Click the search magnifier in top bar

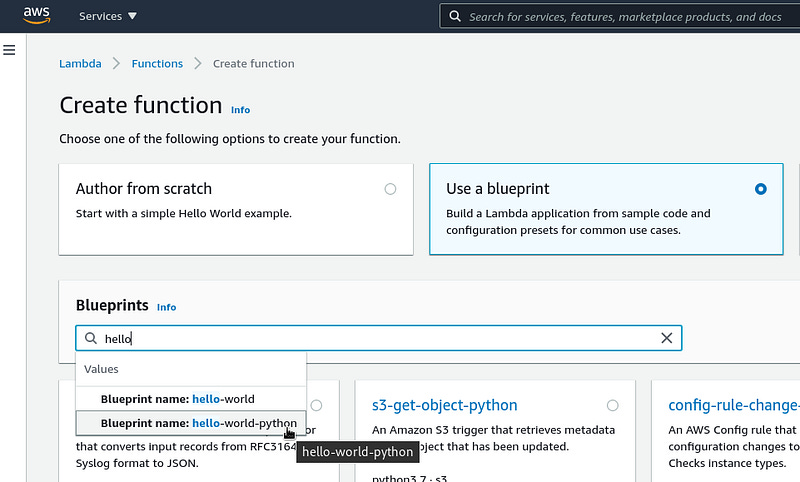click(x=455, y=16)
